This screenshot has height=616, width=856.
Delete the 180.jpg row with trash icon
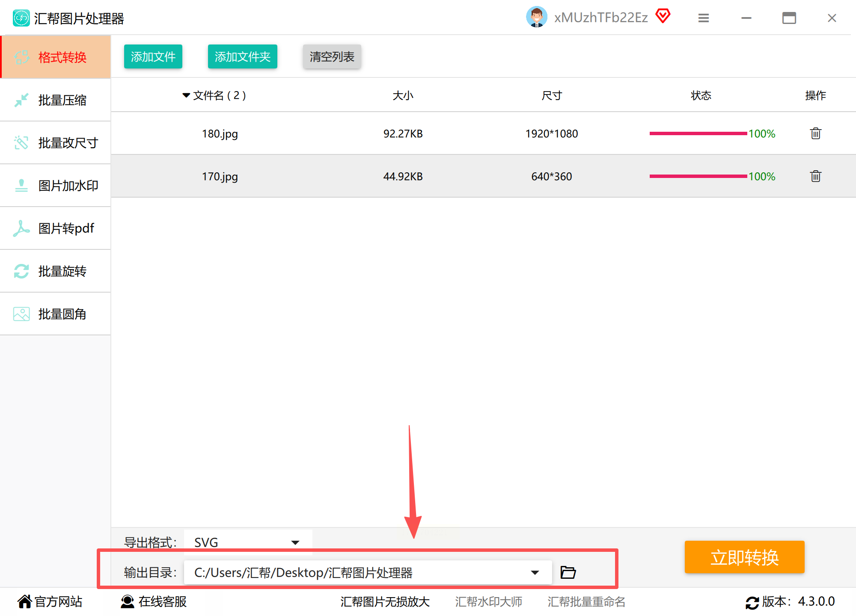[x=815, y=133]
